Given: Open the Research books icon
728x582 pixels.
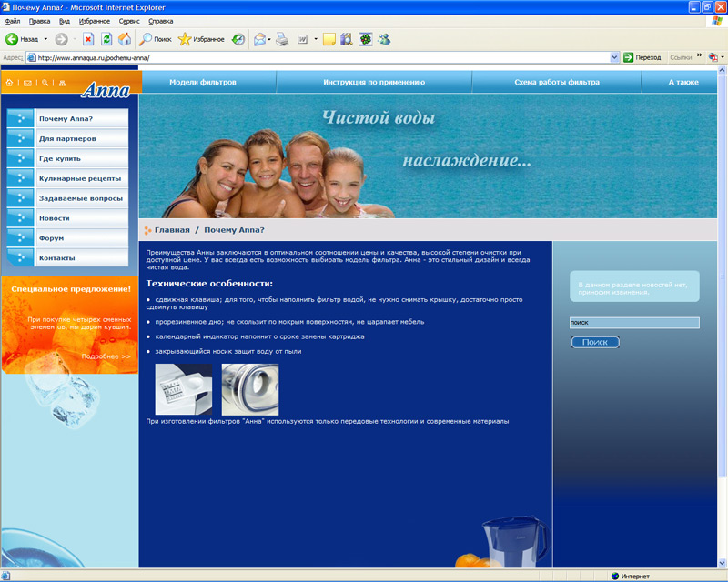Looking at the screenshot, I should [347, 39].
